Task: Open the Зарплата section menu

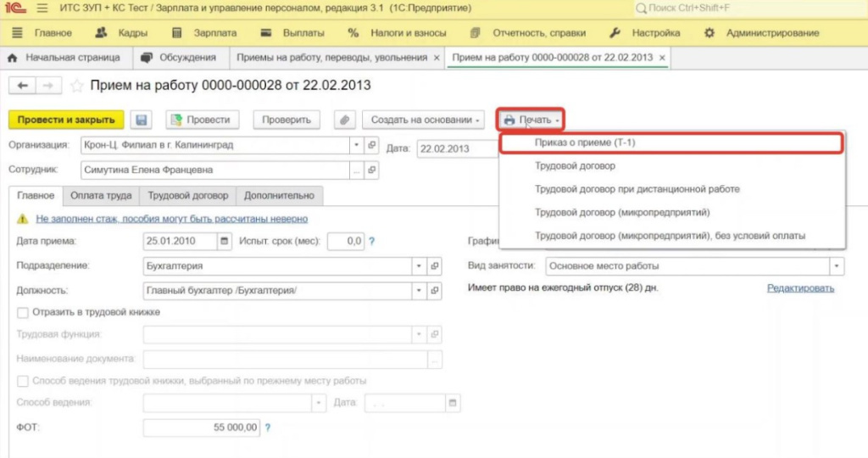Action: [205, 33]
